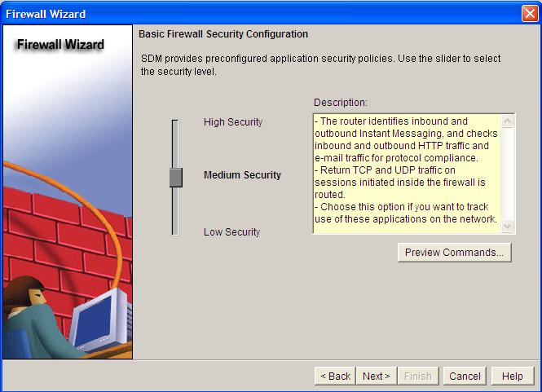Open the Help for this wizard
This screenshot has width=542, height=392.
tap(513, 376)
